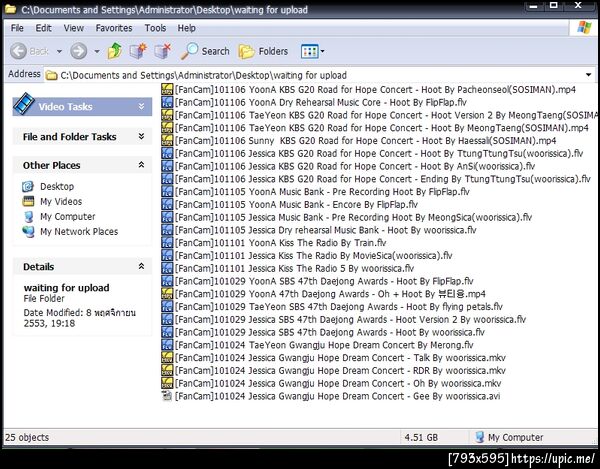
Task: Collapse the Details panel
Action: tap(141, 266)
